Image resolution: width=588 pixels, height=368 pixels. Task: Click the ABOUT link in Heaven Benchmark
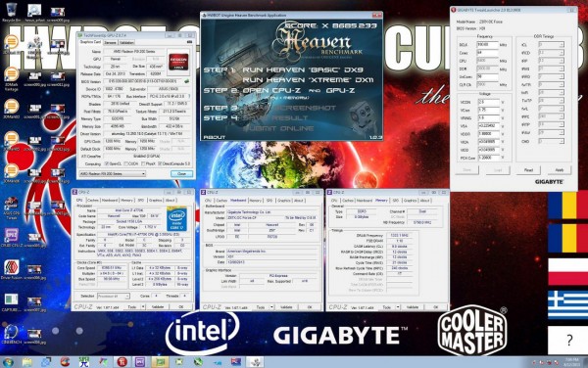[x=214, y=137]
